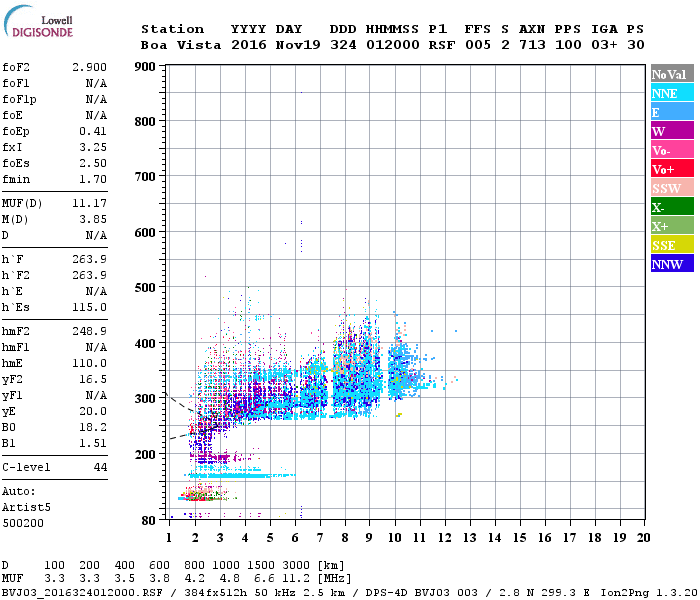Click the M(D) value 3.85
700x600 pixels.
[x=93, y=219]
